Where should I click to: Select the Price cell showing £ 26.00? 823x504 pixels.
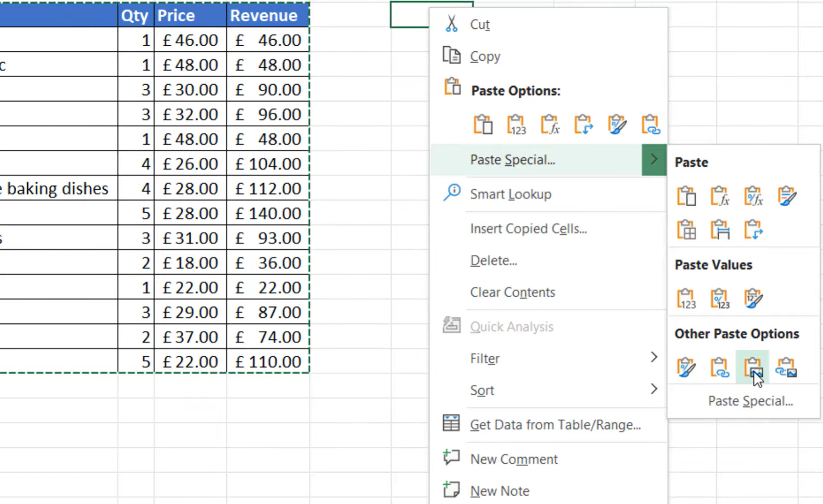click(x=190, y=164)
